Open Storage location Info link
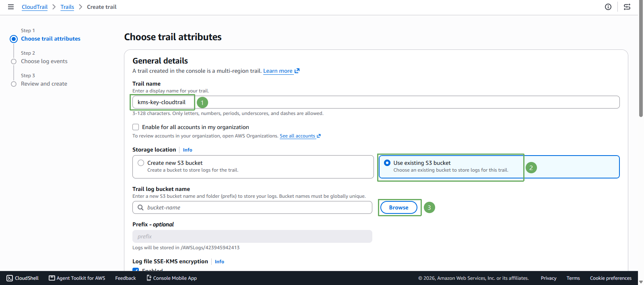Screen dimensions: 644x285 188,150
